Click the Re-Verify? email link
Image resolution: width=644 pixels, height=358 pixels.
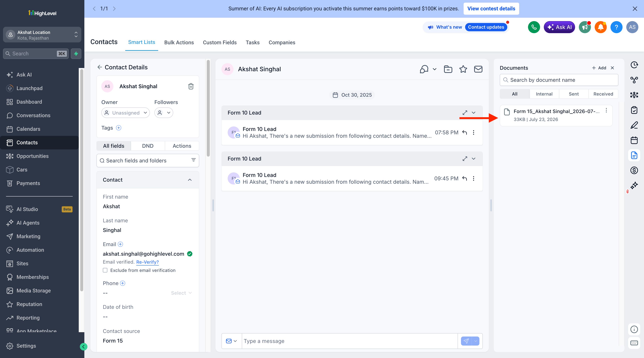coord(147,262)
